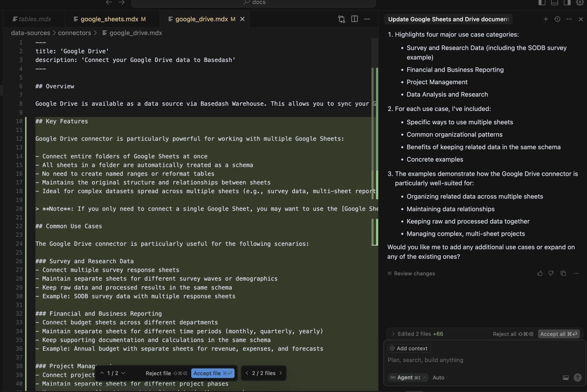Copy the chat response
The image size is (587, 392).
click(563, 273)
